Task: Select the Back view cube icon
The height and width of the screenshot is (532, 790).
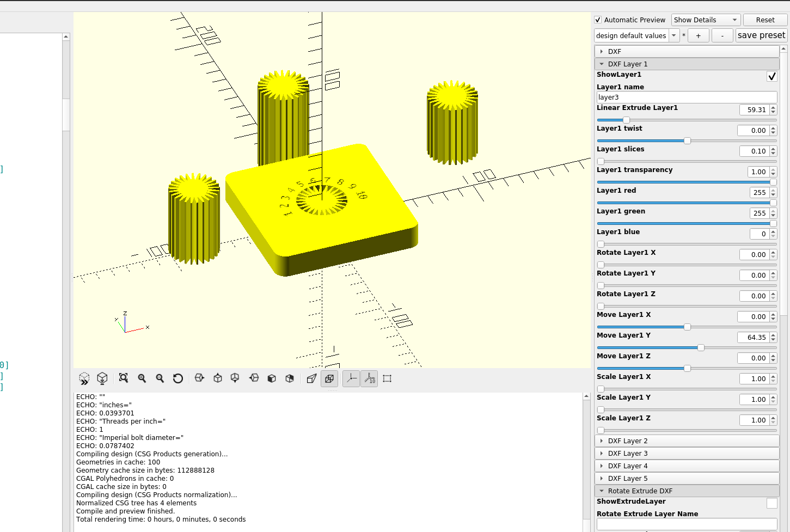Action: coord(290,378)
